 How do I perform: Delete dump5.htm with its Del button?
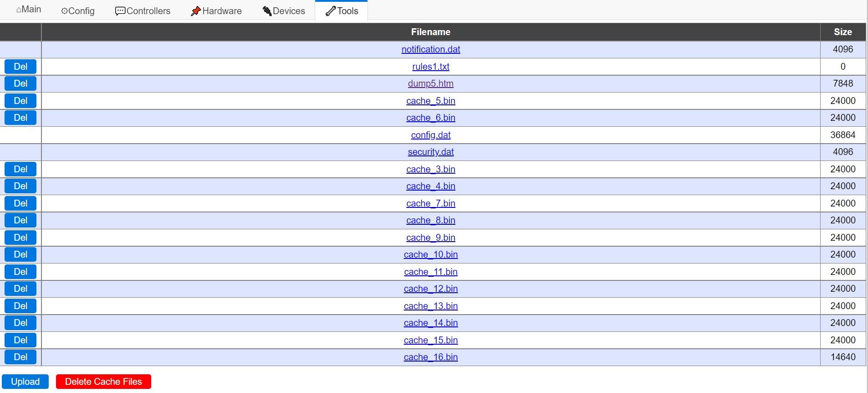tap(20, 83)
